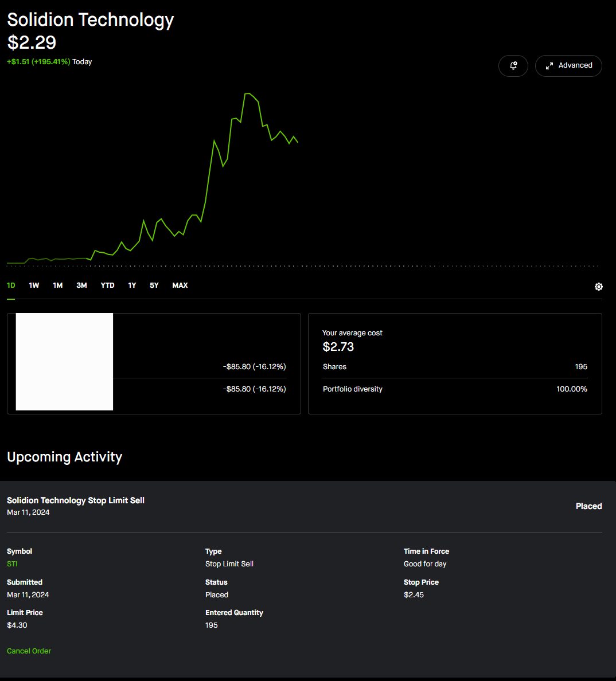Select the Shares row showing 195
Screen dimensions: 616x681
[x=455, y=366]
